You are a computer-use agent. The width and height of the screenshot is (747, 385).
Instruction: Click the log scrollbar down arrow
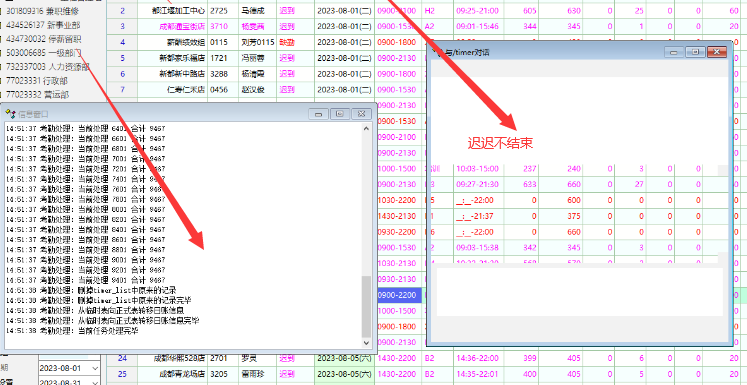366,343
